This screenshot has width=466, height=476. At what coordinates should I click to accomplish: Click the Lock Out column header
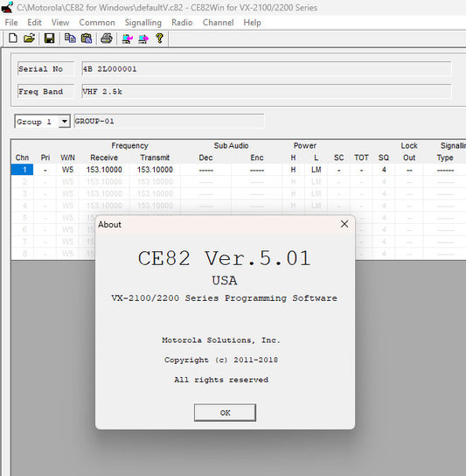[409, 151]
